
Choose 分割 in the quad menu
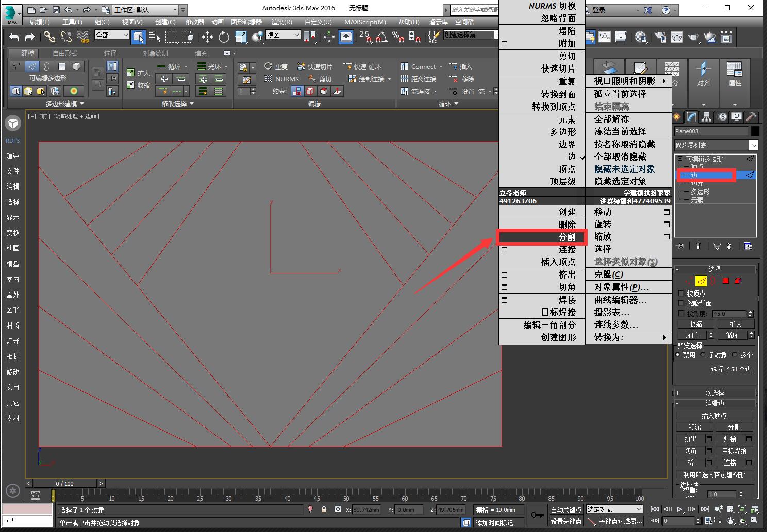point(542,237)
